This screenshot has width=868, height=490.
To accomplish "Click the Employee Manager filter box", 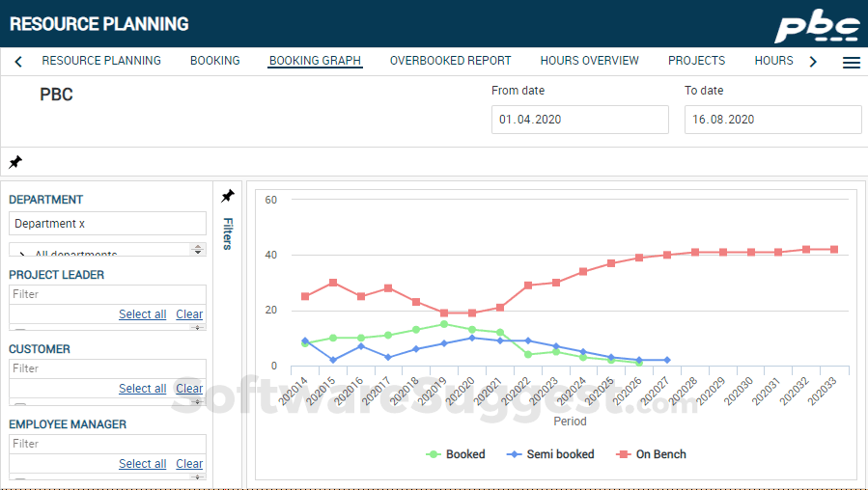I will (x=107, y=444).
